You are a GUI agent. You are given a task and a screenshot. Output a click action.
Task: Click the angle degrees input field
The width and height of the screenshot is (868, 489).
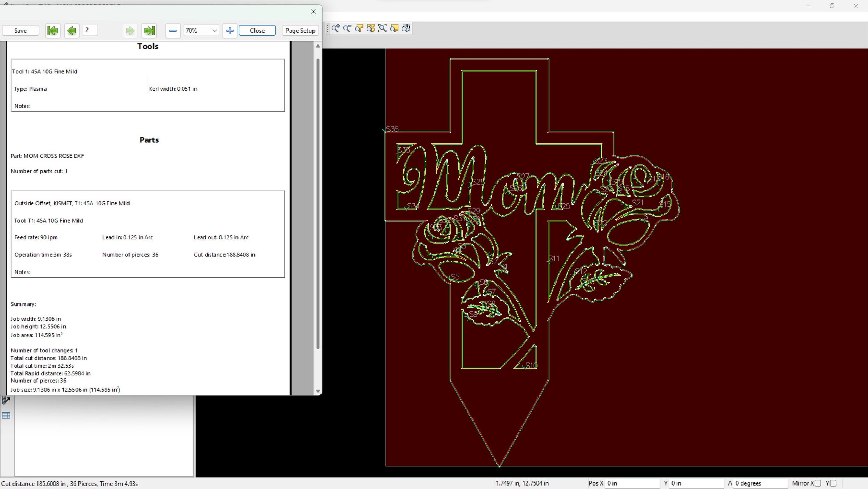[760, 483]
